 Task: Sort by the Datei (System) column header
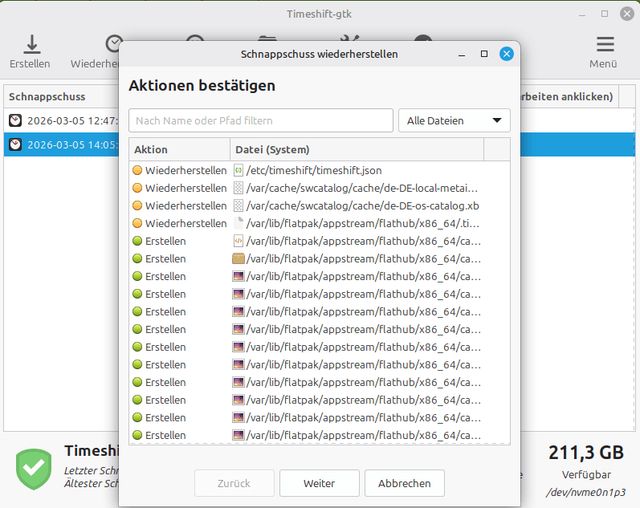coord(357,149)
